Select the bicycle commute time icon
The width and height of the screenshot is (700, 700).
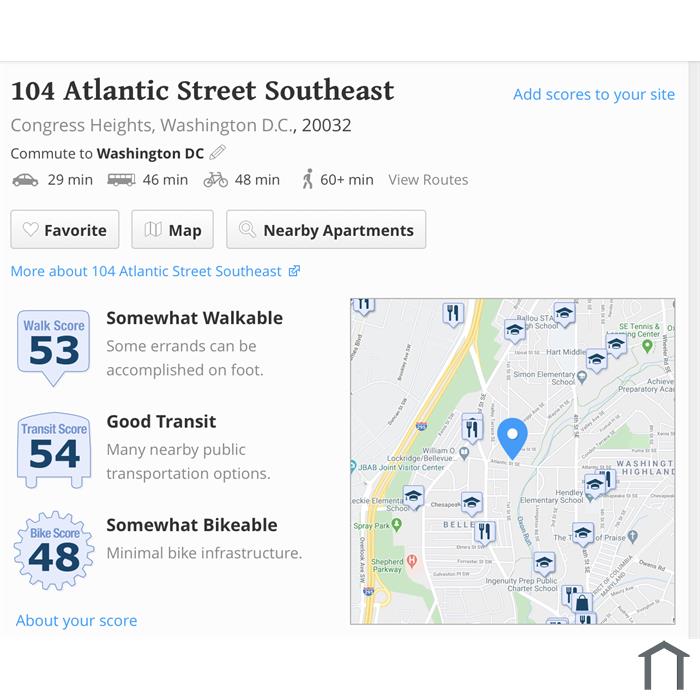[216, 180]
